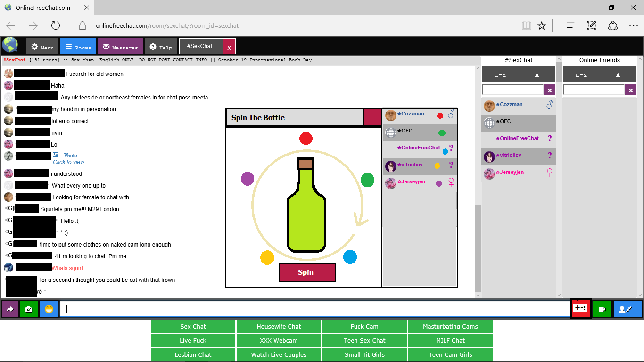The image size is (644, 362).
Task: Click the purple share arrow icon
Action: pyautogui.click(x=10, y=309)
